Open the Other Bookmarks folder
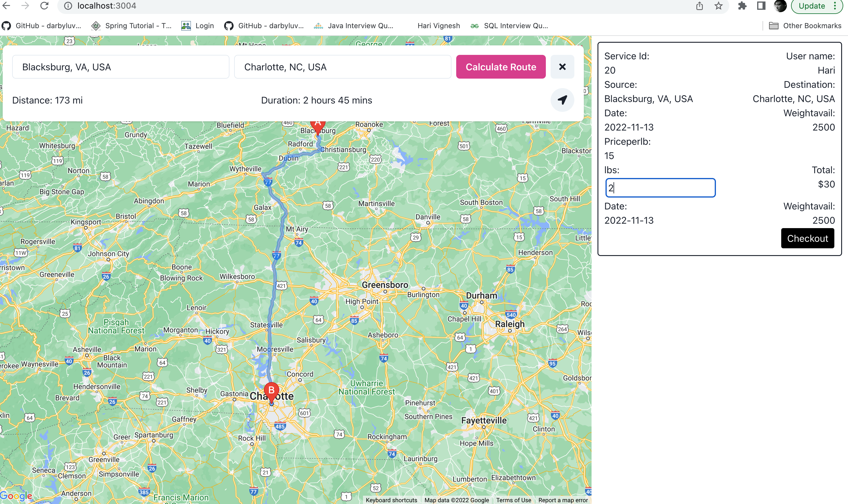Screen dimensions: 848x504 point(805,26)
